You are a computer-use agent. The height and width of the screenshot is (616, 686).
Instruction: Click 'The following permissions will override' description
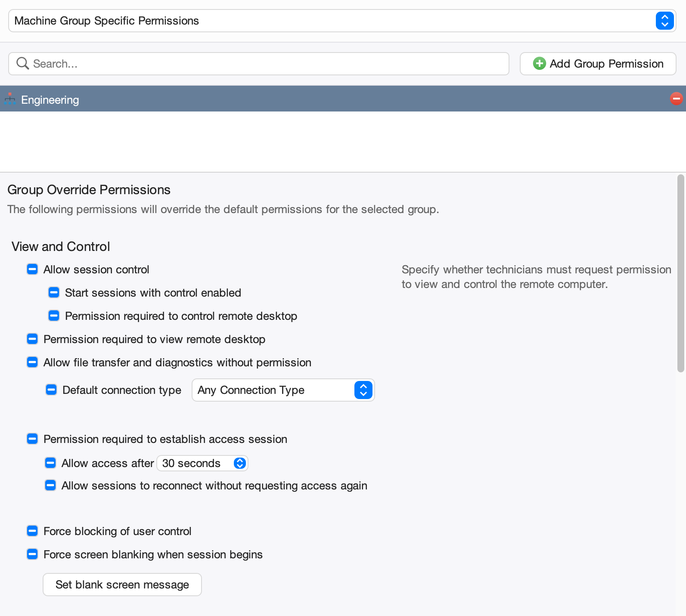223,210
